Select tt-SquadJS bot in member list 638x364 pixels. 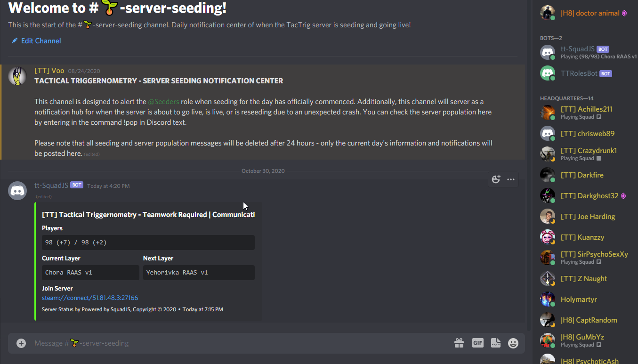pos(587,52)
